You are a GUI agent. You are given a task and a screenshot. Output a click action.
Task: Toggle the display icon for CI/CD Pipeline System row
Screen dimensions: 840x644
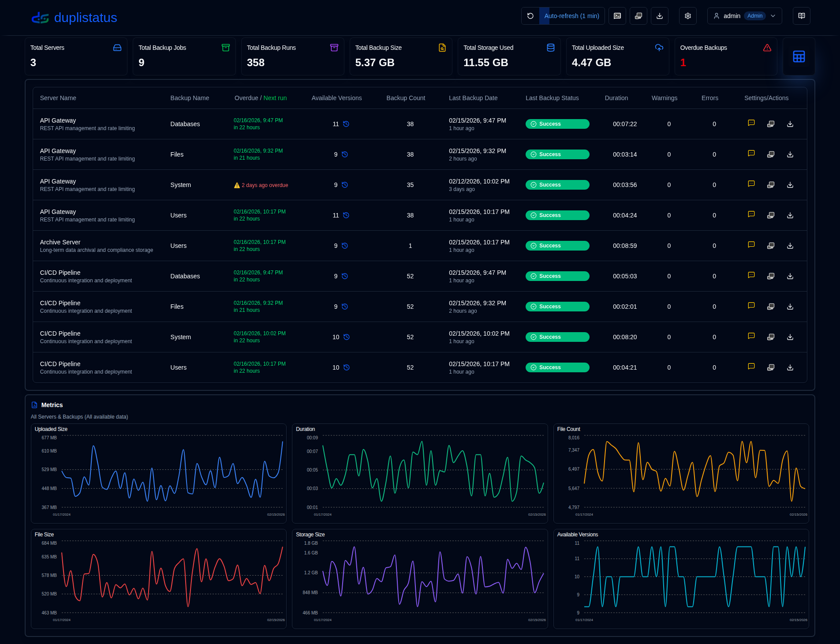[770, 336]
